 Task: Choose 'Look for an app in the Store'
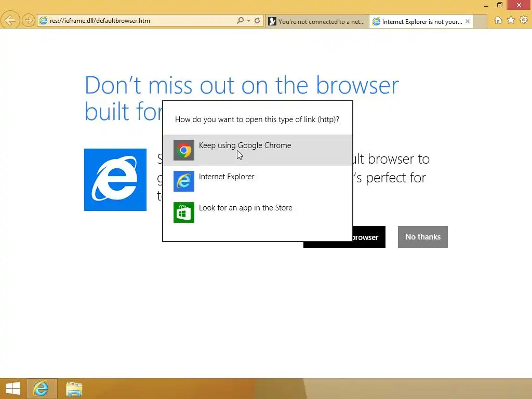258,212
